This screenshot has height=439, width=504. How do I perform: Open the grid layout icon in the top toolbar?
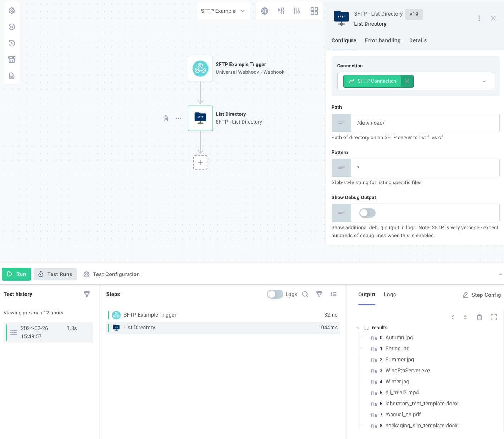314,11
